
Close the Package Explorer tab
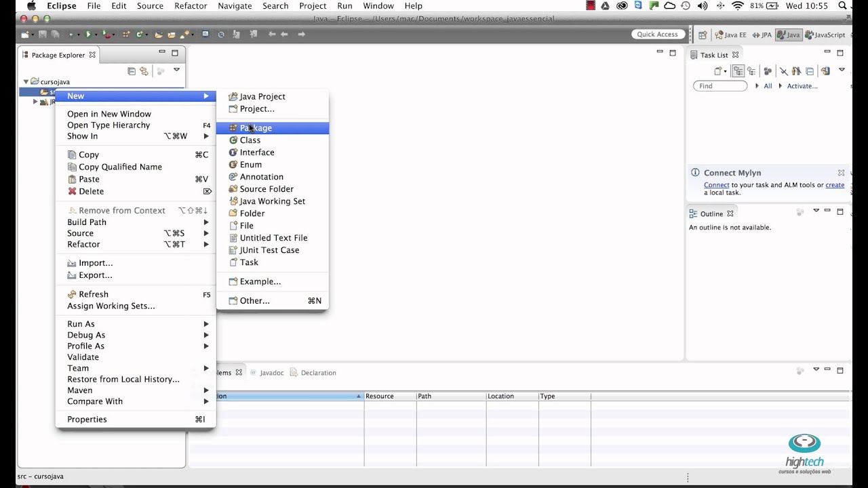click(92, 54)
